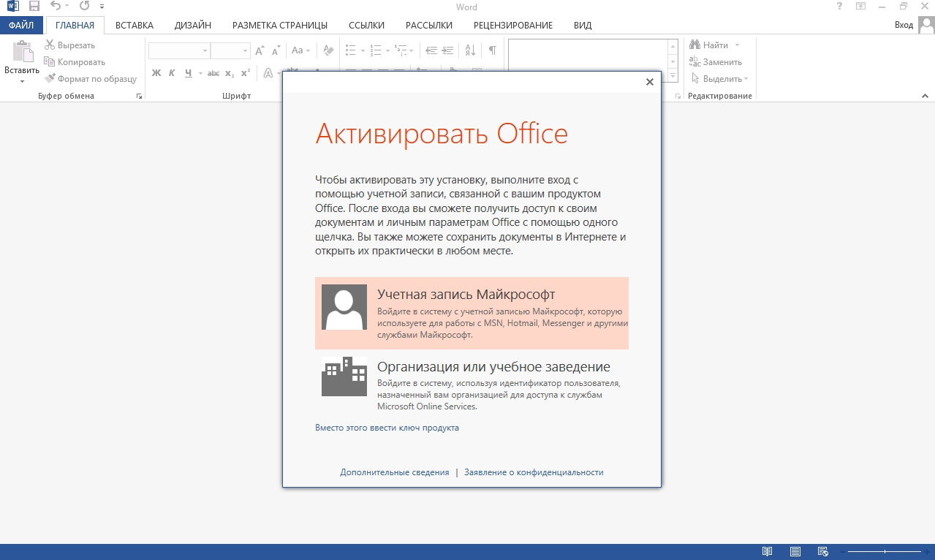This screenshot has width=935, height=560.
Task: Click the Format Painter (Формат по образцу) brush
Action: (50, 79)
